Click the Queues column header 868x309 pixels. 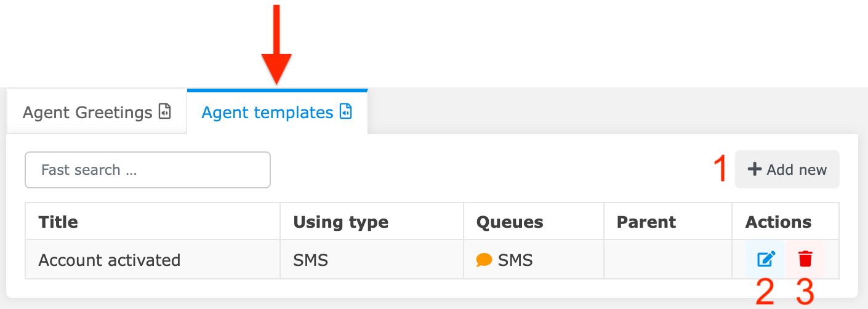(510, 222)
